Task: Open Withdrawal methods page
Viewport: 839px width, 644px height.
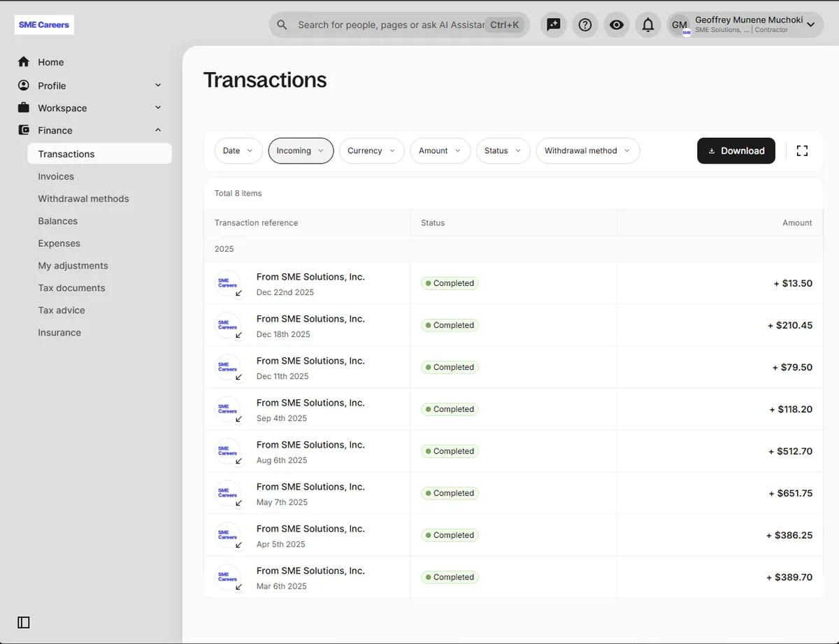Action: 83,199
